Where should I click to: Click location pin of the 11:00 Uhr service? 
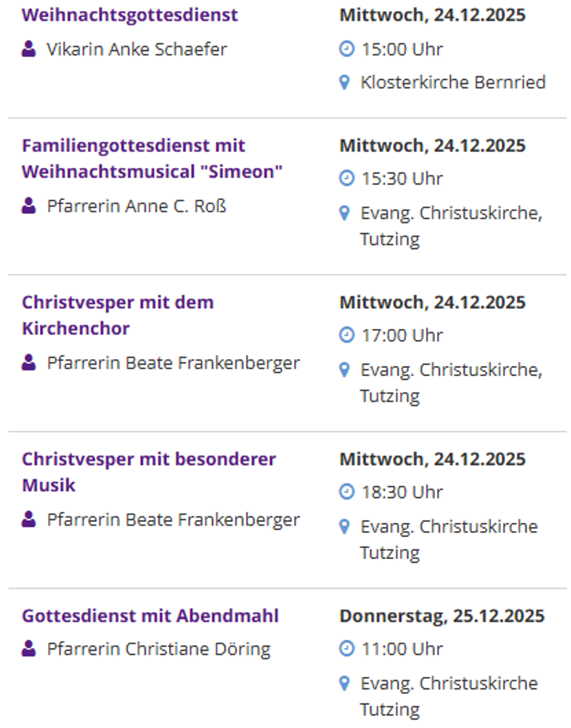344,683
